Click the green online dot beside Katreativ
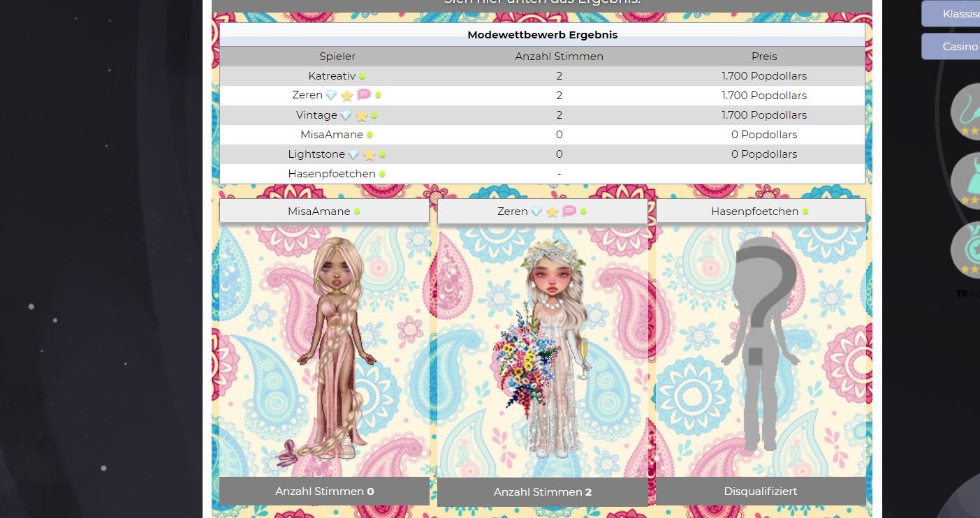Viewport: 980px width, 518px height. (x=363, y=76)
